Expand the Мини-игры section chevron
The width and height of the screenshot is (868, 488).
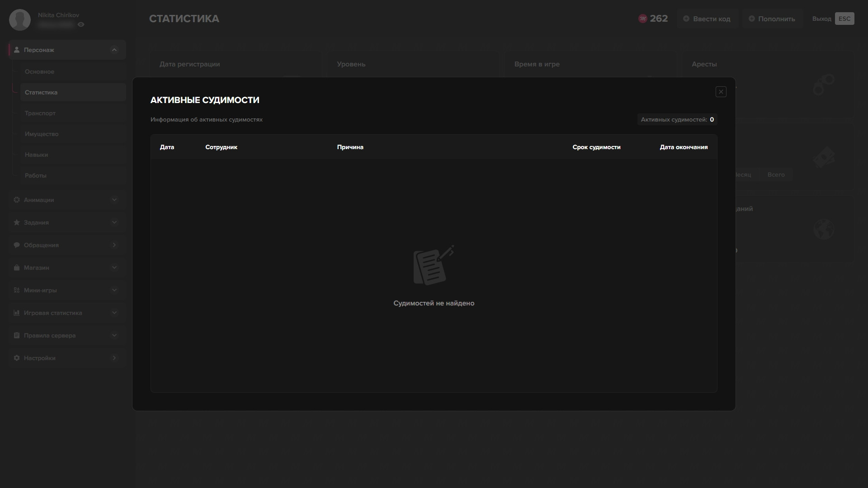click(114, 290)
